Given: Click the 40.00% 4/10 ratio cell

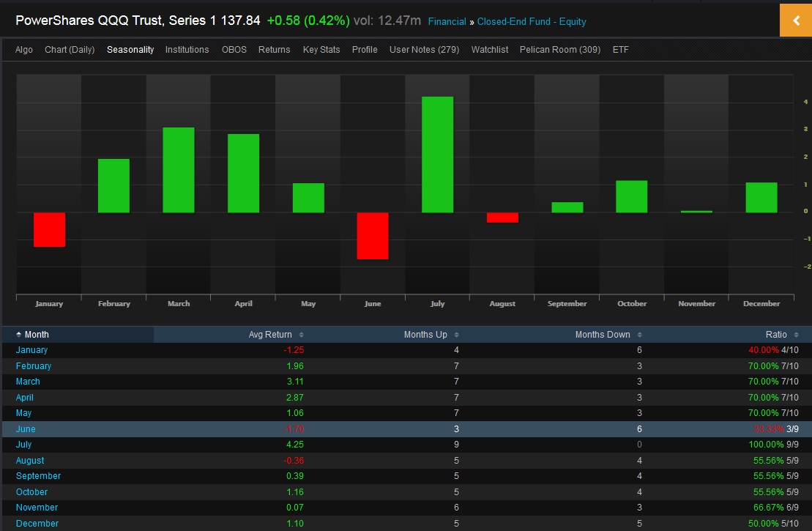Looking at the screenshot, I should (x=773, y=350).
